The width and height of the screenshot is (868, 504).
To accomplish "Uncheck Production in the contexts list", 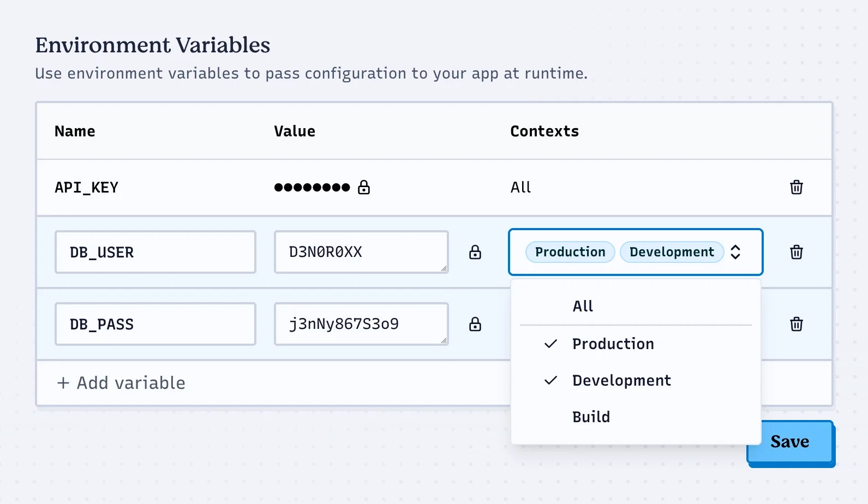I will pos(613,344).
